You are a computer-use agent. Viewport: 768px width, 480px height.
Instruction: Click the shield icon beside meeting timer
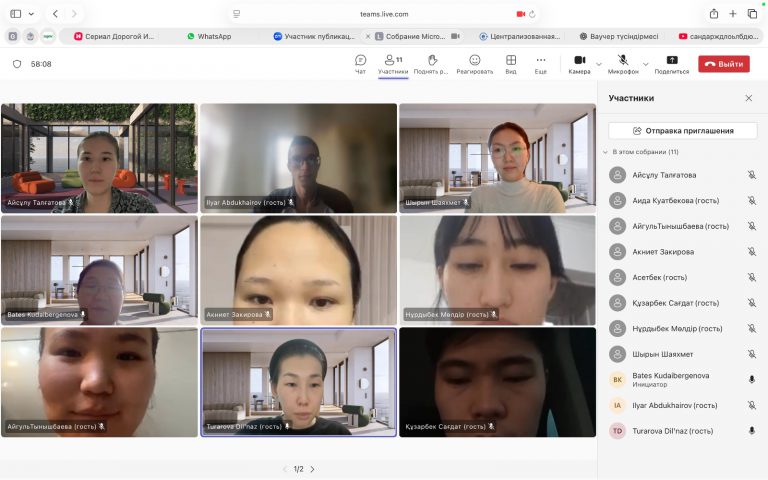pyautogui.click(x=17, y=64)
